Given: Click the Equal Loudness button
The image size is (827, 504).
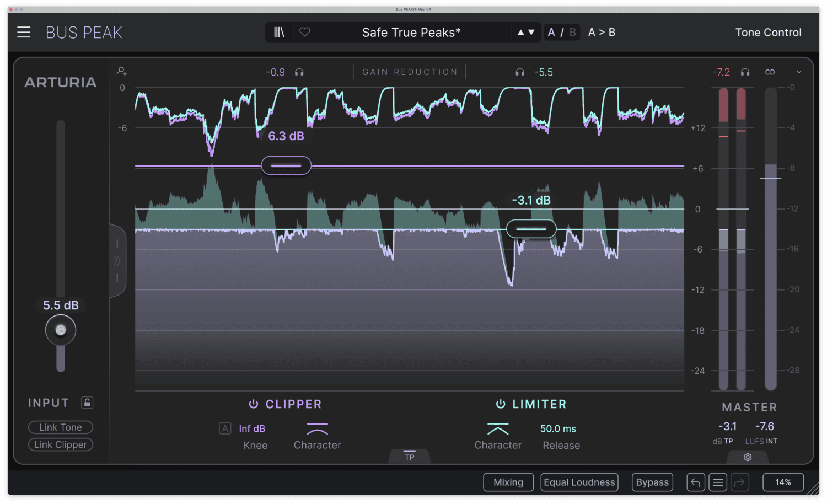Looking at the screenshot, I should tap(579, 482).
